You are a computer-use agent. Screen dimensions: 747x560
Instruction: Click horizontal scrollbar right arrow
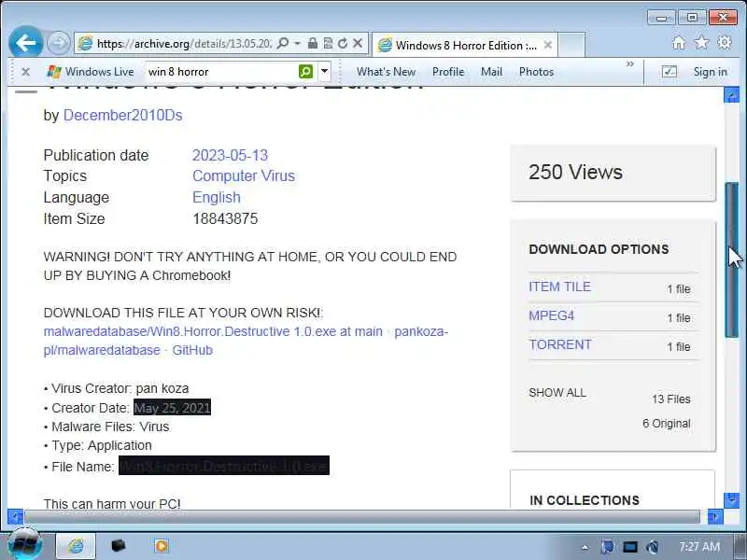point(715,516)
